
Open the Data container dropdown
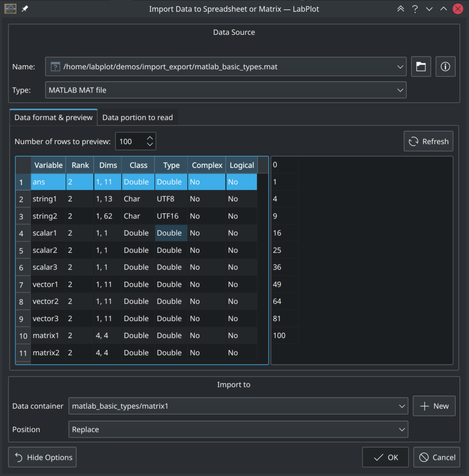coord(238,406)
